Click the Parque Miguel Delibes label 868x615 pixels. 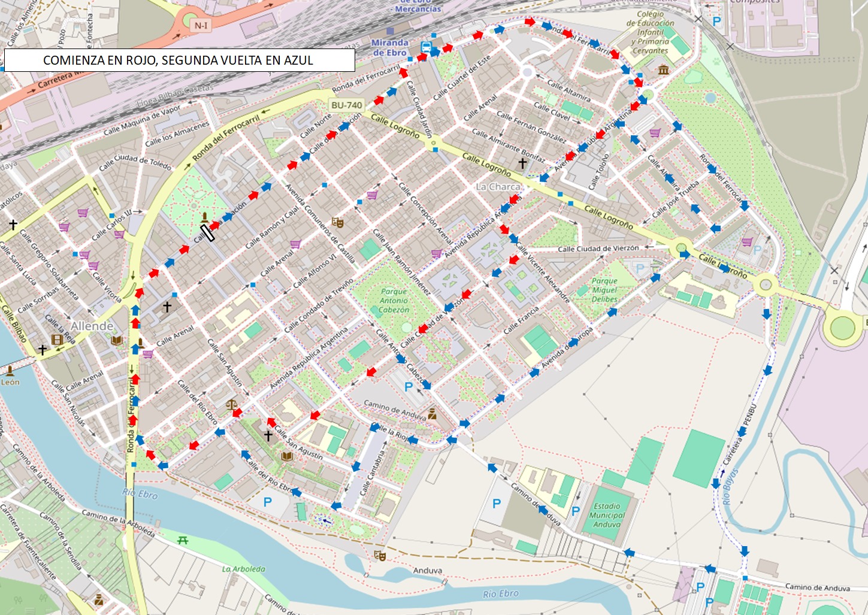604,290
